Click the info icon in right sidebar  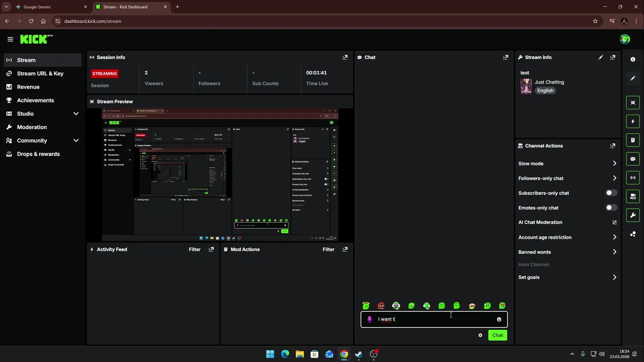tap(633, 59)
